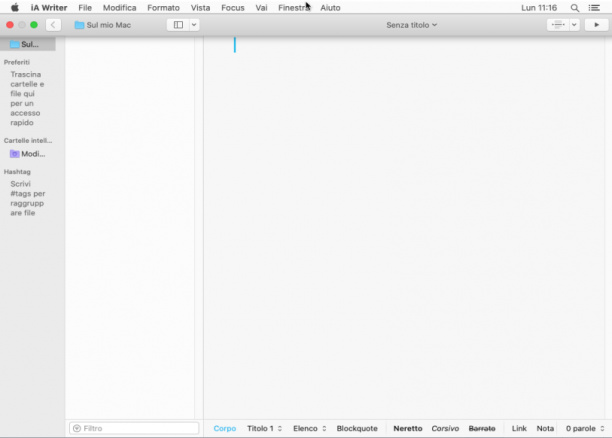This screenshot has width=612, height=438.
Task: Open the 0 parole word count selector
Action: (x=585, y=428)
